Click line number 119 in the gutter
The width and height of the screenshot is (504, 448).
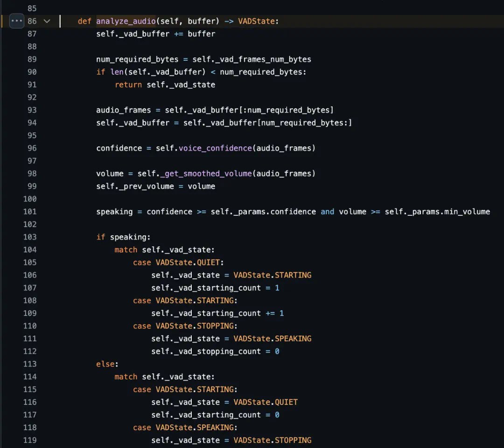[30, 440]
